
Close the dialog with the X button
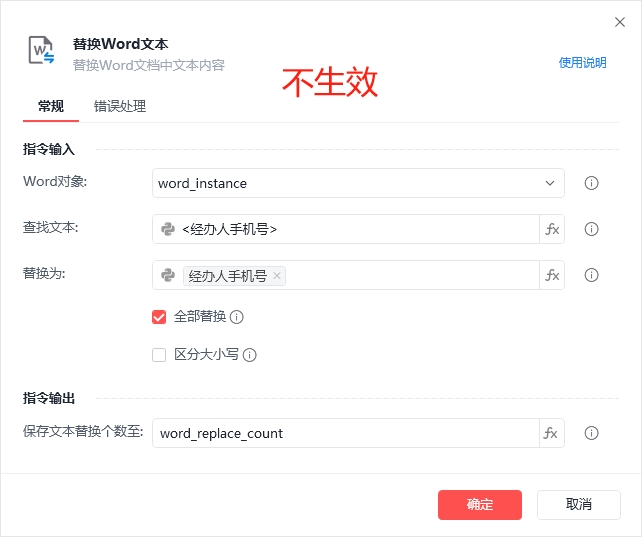[620, 21]
